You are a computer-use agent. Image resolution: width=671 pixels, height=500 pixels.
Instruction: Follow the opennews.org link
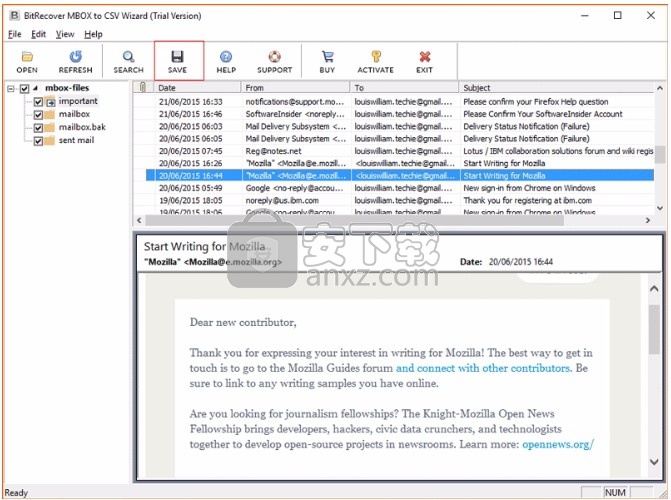(x=558, y=444)
